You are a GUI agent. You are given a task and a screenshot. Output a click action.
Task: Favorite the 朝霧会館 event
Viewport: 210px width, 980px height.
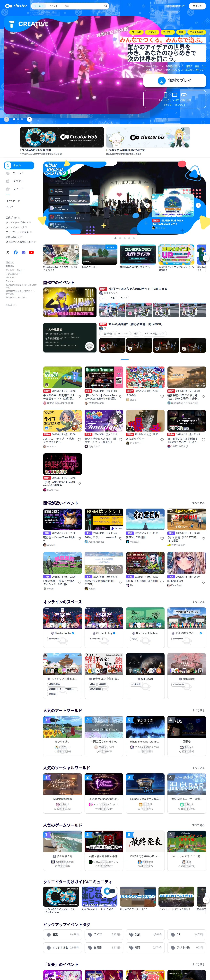click(x=203, y=396)
